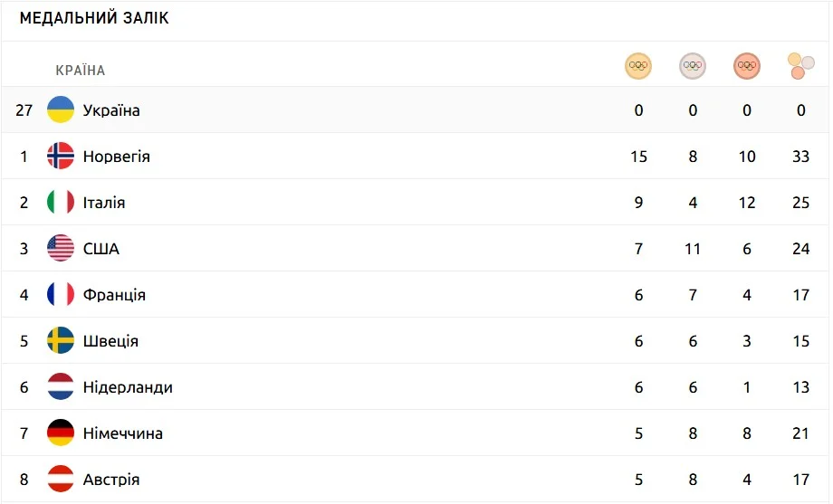Click the Нідерланди country name
Screen dimensions: 833x504
(128, 387)
